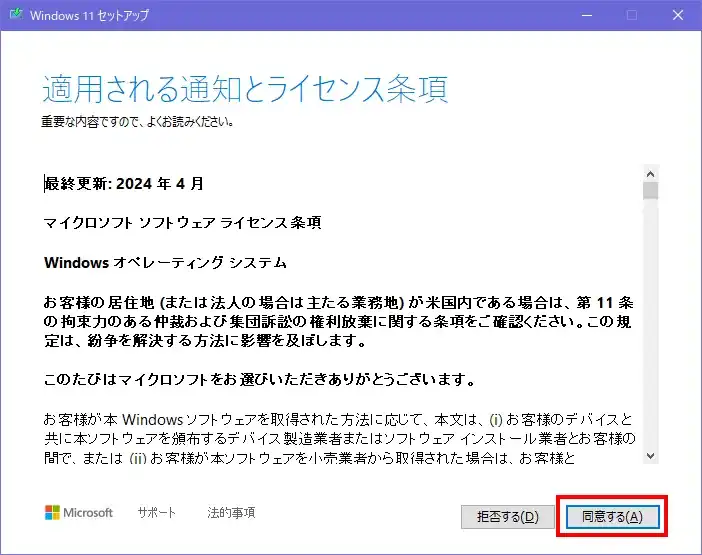Viewport: 702px width, 555px height.
Task: Click the 適用される通知とライセンス条項 page title
Action: pos(245,89)
